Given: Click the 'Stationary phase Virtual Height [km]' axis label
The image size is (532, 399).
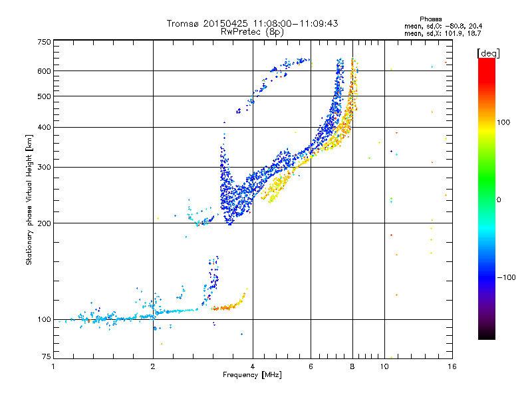Looking at the screenshot, I should click(x=29, y=200).
